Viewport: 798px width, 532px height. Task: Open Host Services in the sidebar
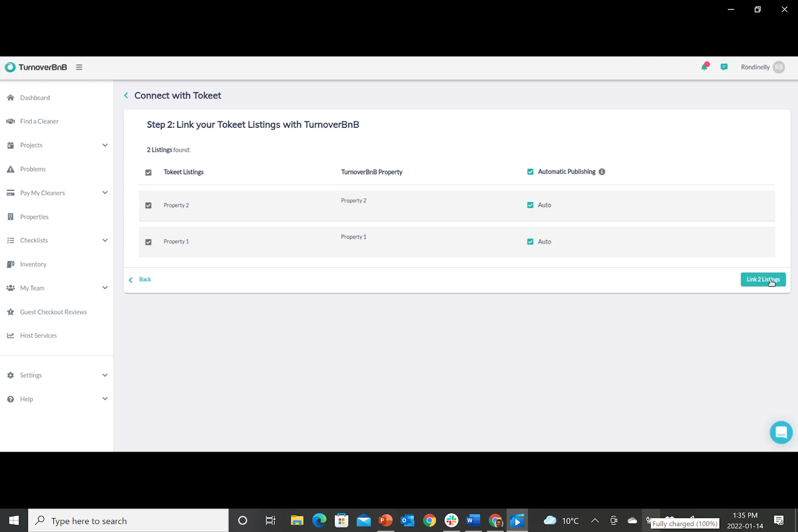(x=38, y=336)
